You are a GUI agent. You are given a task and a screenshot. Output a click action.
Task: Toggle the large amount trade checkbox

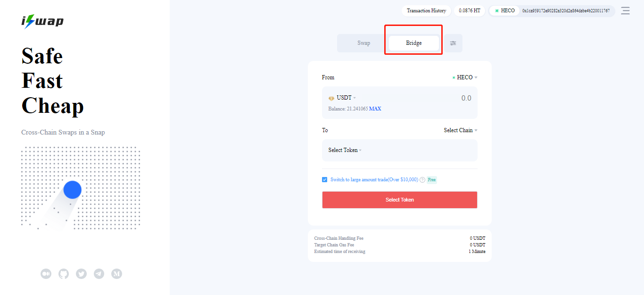point(325,179)
